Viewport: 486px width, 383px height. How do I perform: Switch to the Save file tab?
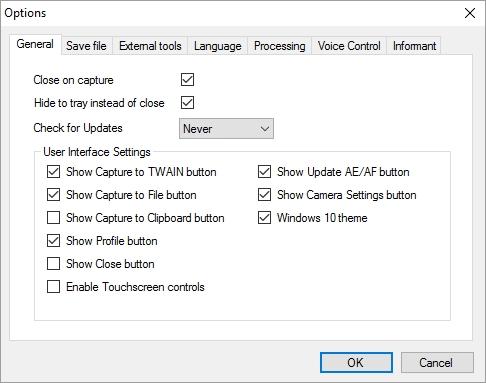(86, 46)
